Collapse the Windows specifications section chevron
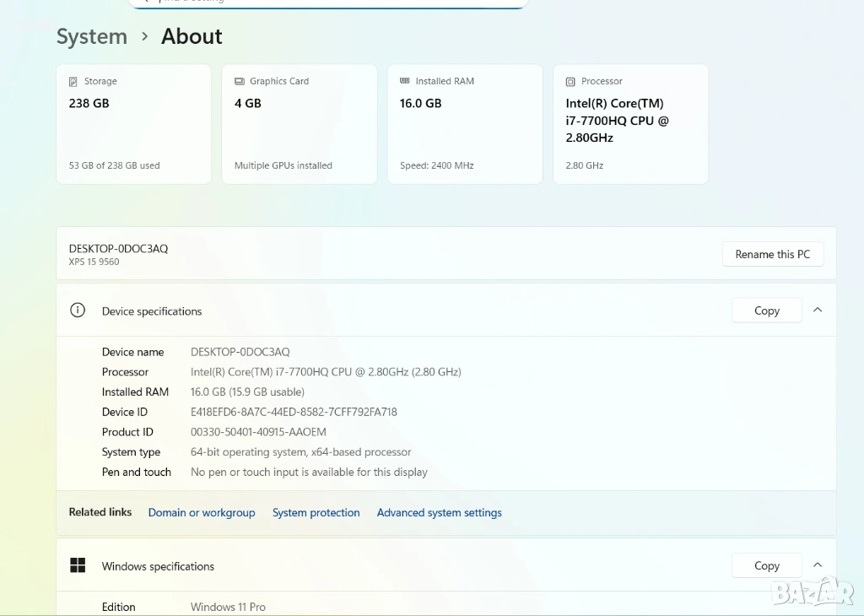The image size is (864, 616). tap(817, 565)
